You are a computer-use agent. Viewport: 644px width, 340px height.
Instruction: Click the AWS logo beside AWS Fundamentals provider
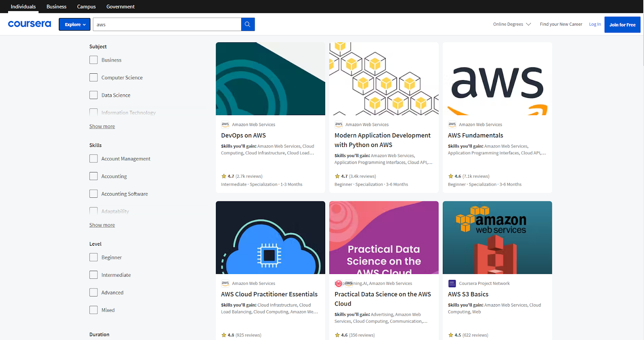coord(452,124)
